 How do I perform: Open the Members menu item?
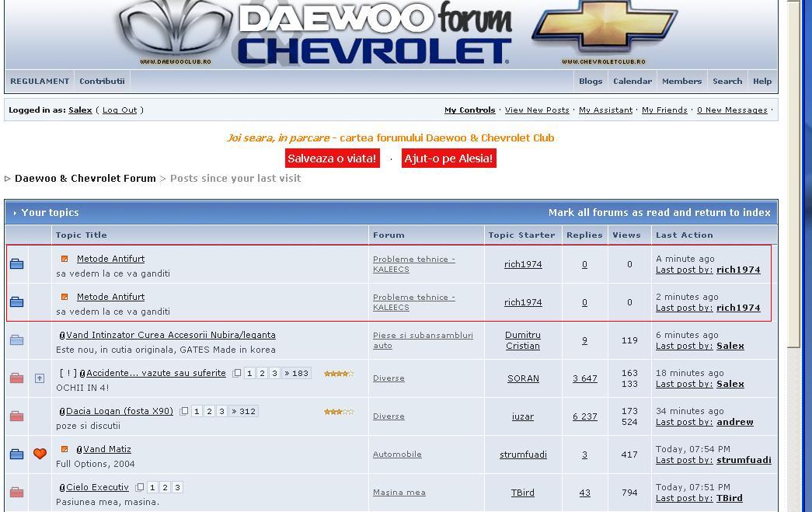(x=681, y=81)
